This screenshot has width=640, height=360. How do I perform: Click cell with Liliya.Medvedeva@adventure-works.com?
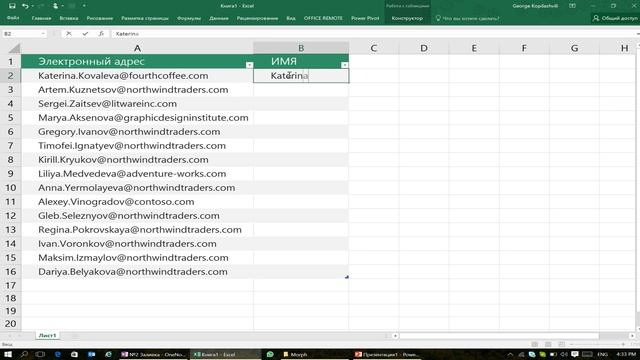click(137, 173)
